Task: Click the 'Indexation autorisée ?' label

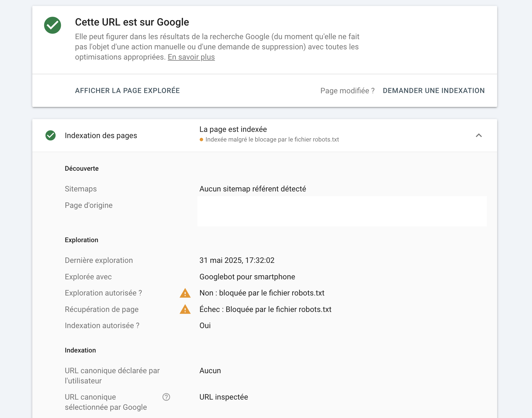Action: pyautogui.click(x=102, y=326)
